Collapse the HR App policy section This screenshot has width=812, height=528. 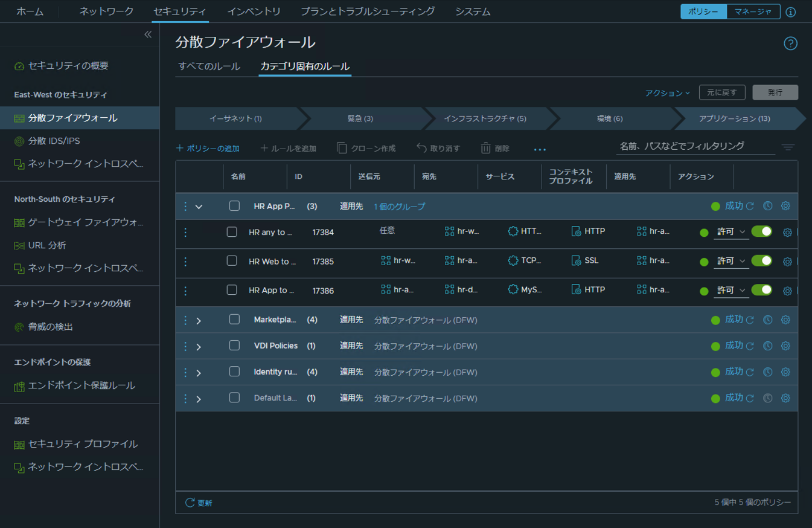tap(199, 207)
